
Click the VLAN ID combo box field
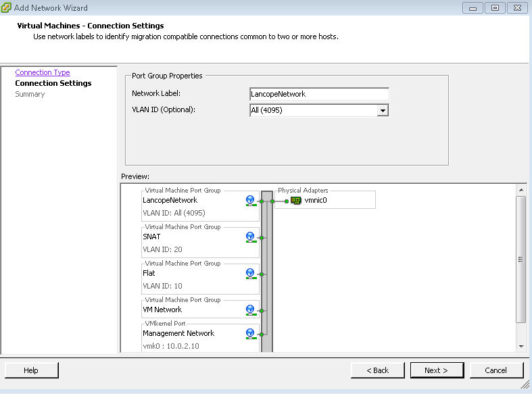(x=313, y=110)
